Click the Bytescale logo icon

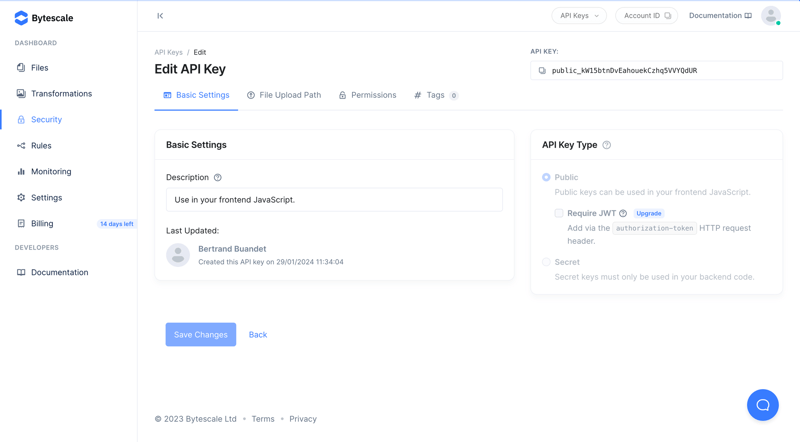[x=21, y=18]
